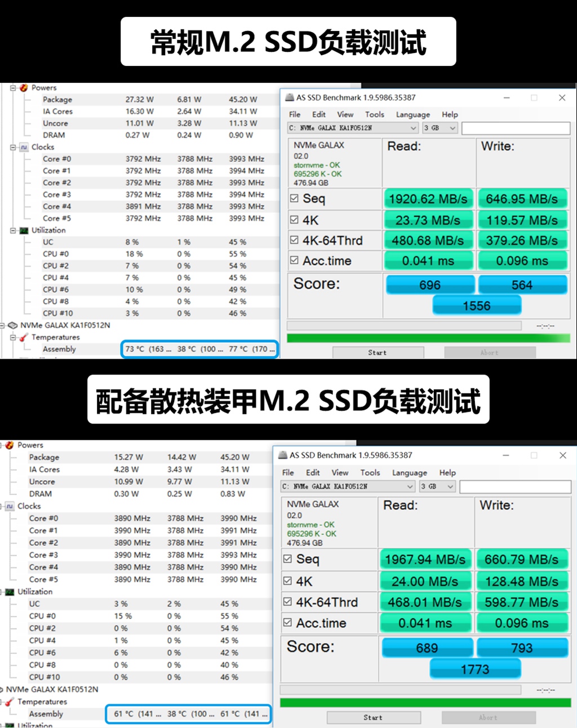Open the Language menu in lower benchmark window
Image resolution: width=577 pixels, height=728 pixels.
click(410, 473)
